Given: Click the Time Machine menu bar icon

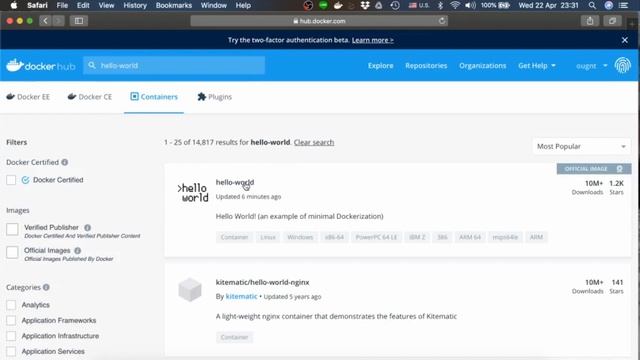Looking at the screenshot, I should [395, 5].
